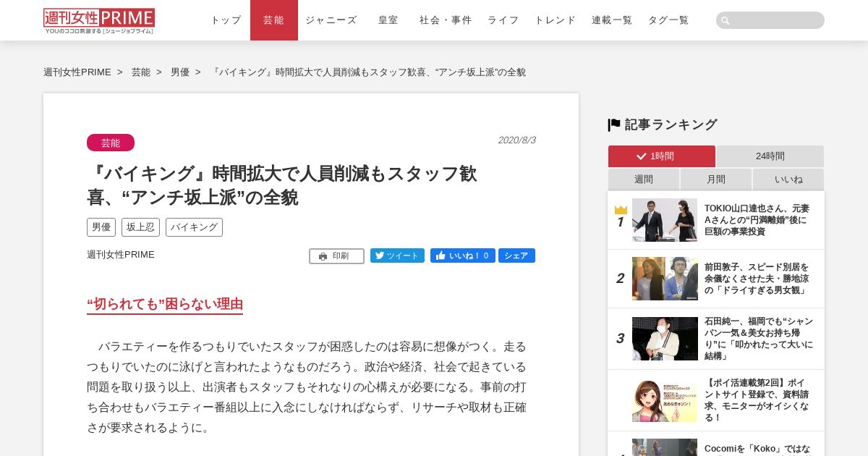Viewport: 868px width, 456px height.
Task: Open the TOKIO山口達也さん article thumbnail
Action: tap(665, 220)
